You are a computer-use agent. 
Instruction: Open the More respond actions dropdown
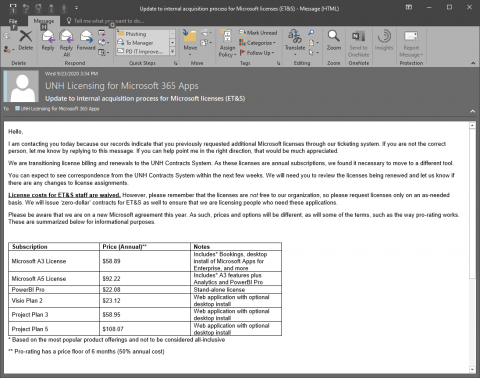click(104, 52)
